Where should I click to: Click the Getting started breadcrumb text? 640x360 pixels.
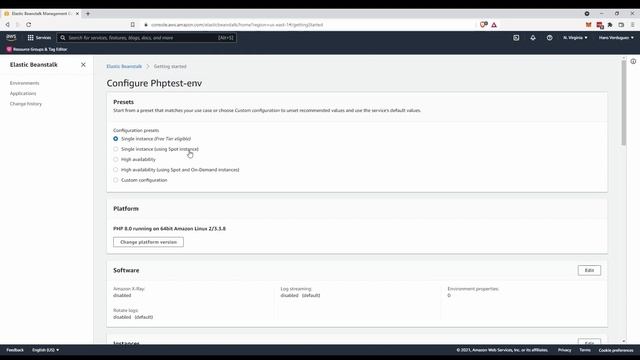click(x=170, y=66)
